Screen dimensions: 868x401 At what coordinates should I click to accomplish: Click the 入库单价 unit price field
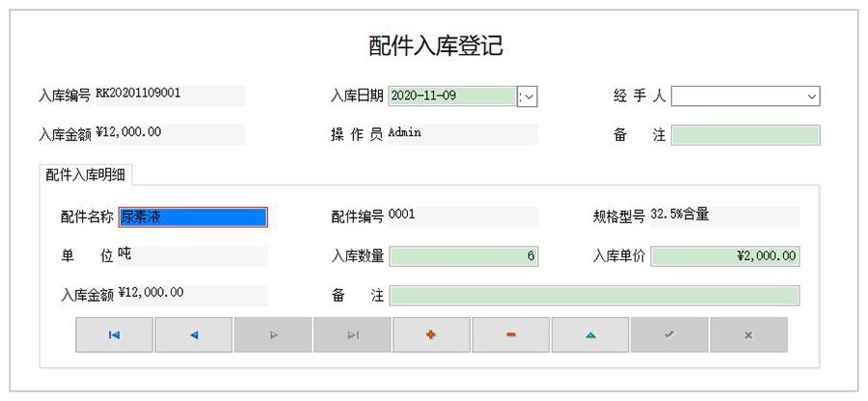tap(725, 256)
